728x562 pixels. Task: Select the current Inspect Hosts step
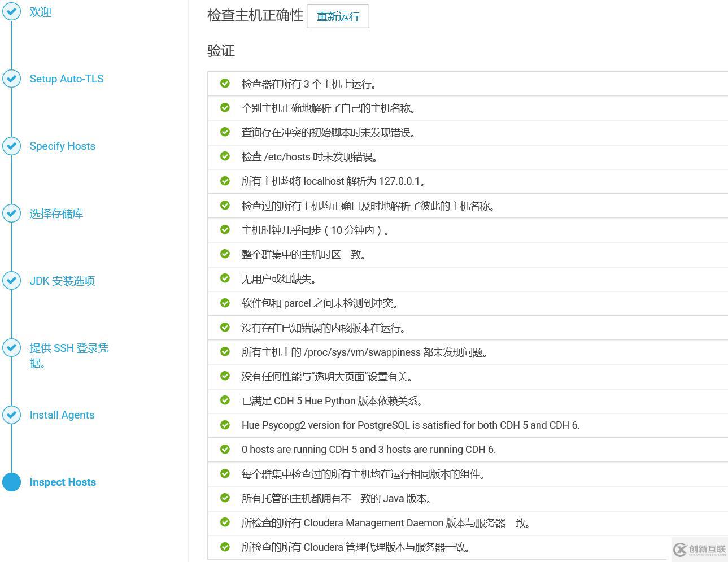point(63,482)
